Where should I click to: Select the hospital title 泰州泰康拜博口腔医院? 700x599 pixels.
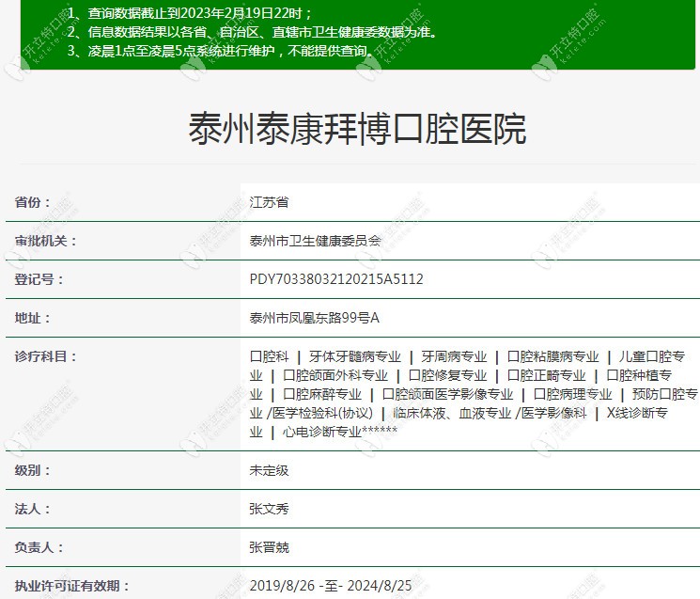[357, 129]
